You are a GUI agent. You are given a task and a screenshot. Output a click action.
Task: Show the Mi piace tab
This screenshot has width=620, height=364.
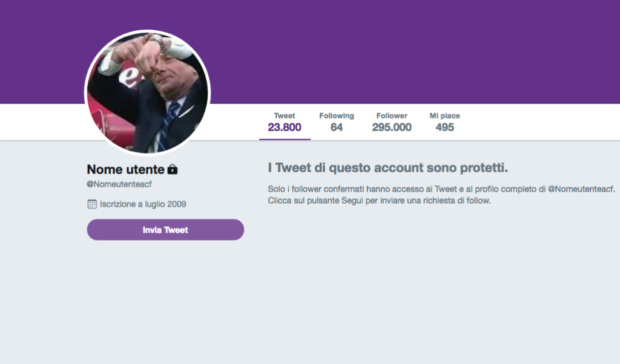(444, 115)
